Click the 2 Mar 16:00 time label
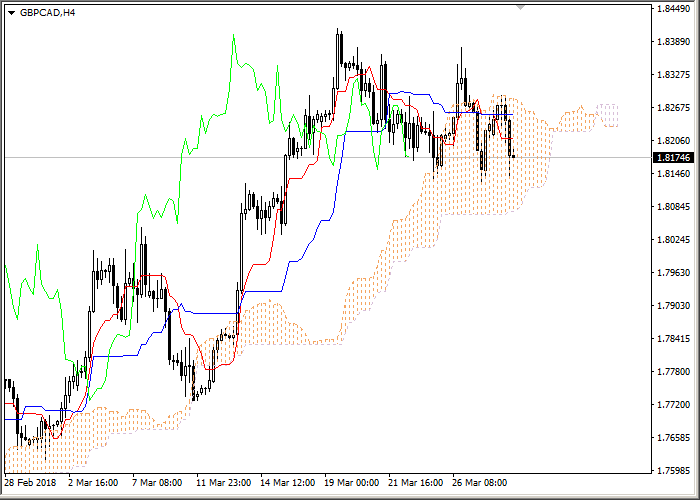 click(93, 483)
